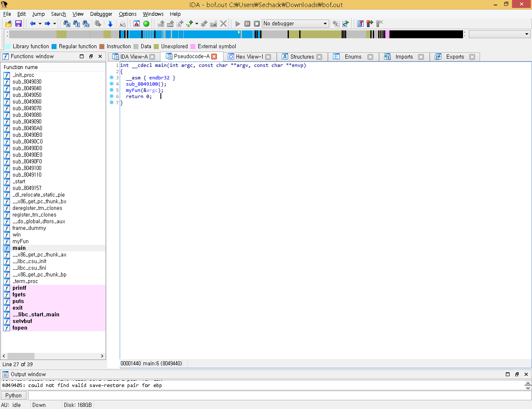Click the add breakpoint icon with green plus
This screenshot has width=532, height=409.
pyautogui.click(x=369, y=24)
